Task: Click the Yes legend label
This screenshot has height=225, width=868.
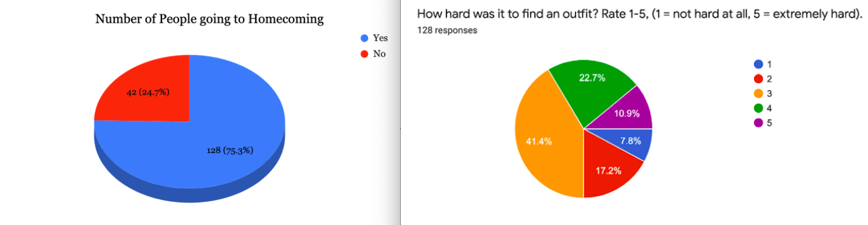Action: click(x=380, y=38)
